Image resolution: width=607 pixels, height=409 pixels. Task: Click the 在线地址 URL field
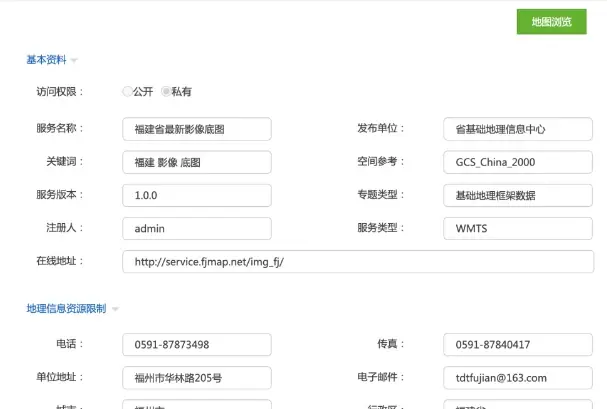(x=357, y=262)
